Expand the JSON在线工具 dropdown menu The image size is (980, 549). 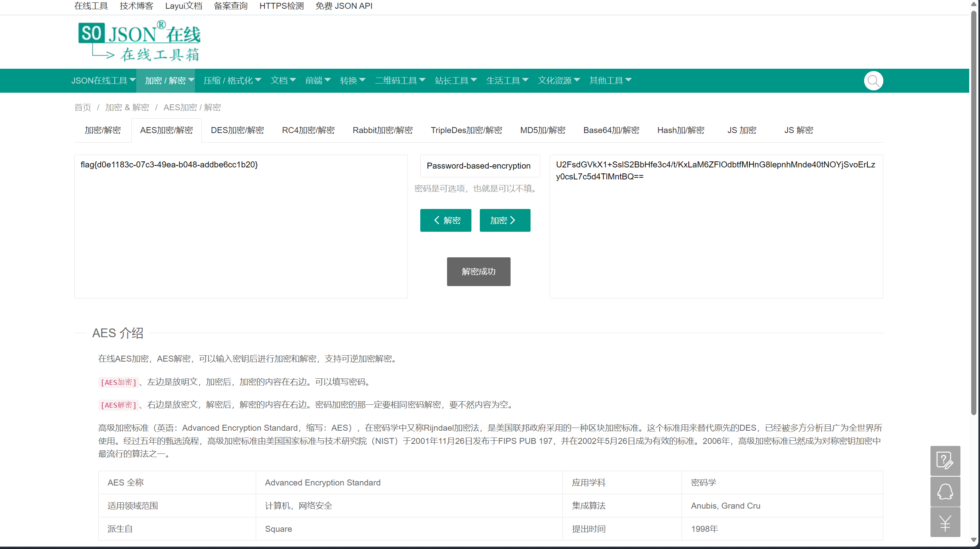103,81
